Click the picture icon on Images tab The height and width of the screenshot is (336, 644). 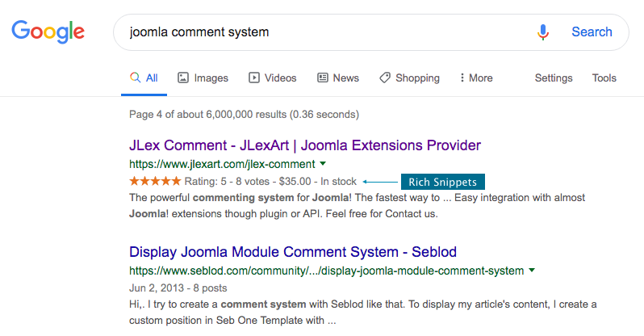click(182, 78)
